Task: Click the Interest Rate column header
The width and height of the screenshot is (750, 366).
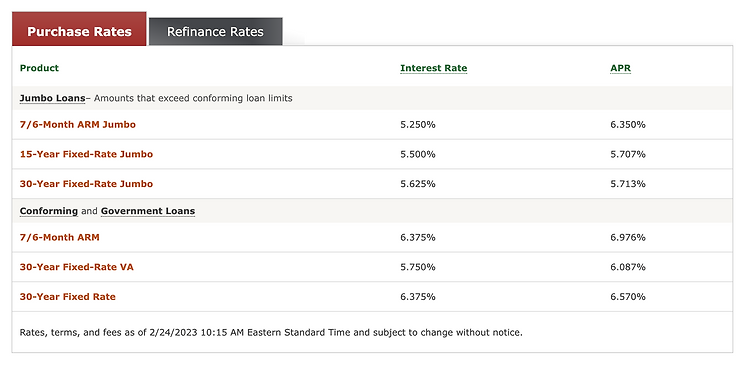Action: (x=433, y=68)
